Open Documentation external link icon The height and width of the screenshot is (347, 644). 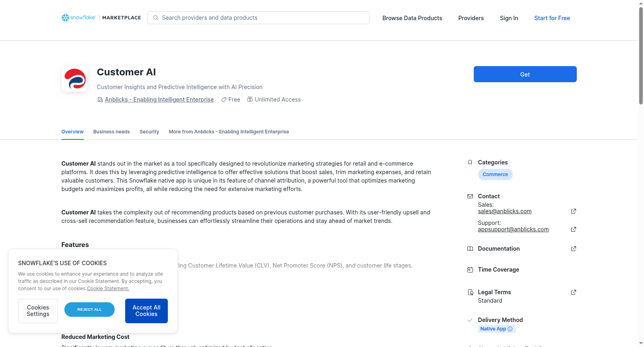click(x=574, y=249)
